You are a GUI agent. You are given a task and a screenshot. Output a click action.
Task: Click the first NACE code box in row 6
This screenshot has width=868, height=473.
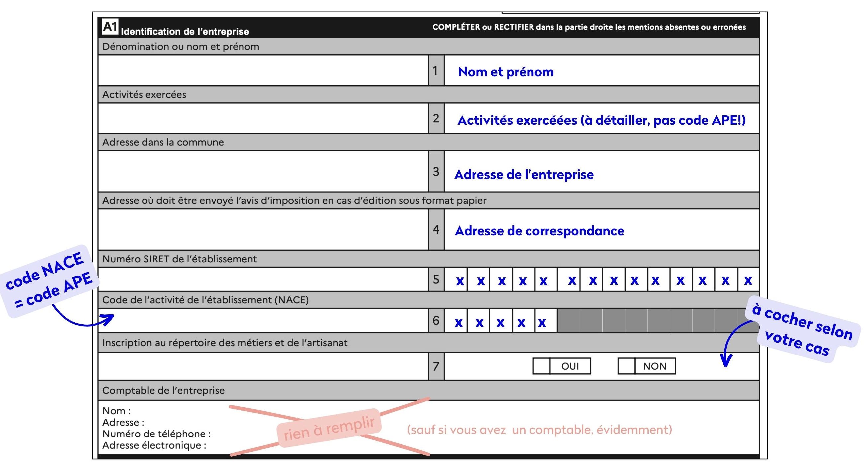456,321
